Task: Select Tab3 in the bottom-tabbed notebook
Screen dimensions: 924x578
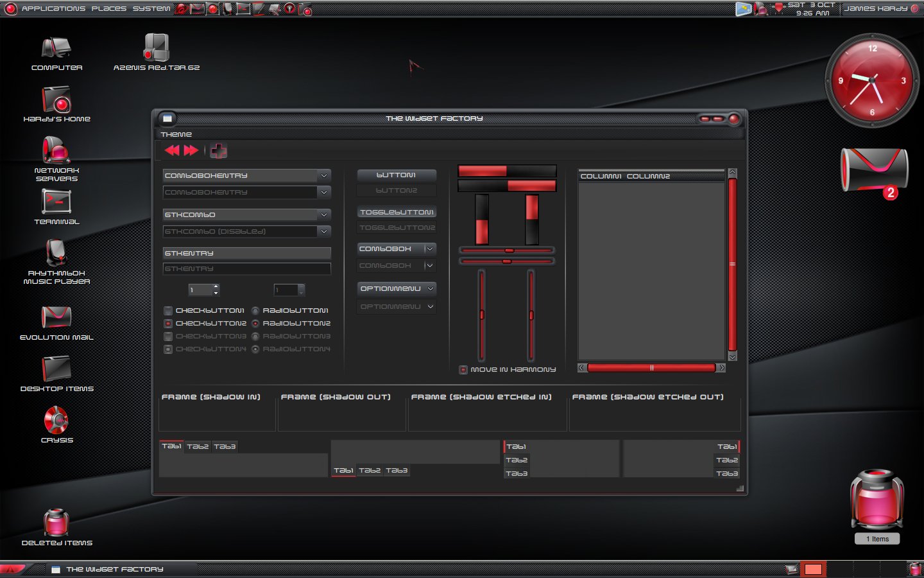Action: tap(397, 471)
